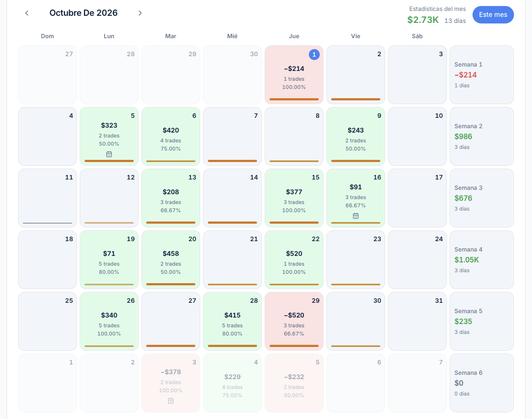Select empty day October 14
The width and height of the screenshot is (532, 419).
click(x=232, y=198)
